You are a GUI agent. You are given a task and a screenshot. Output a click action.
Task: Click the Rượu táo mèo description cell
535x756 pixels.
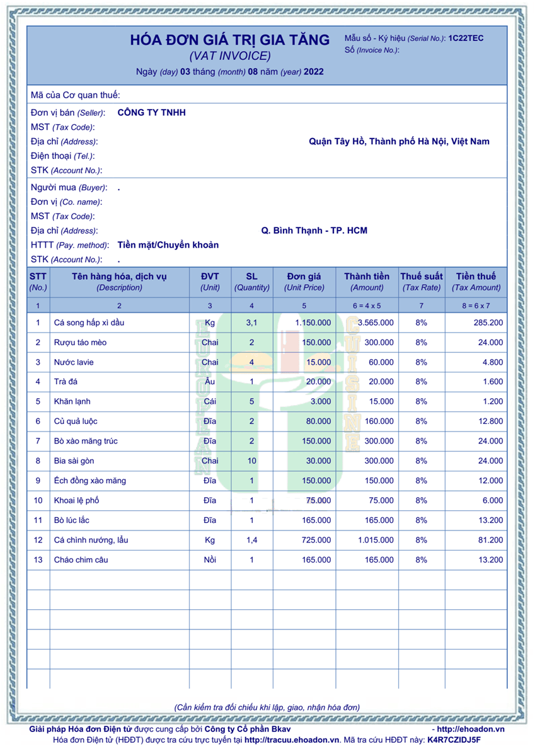tap(81, 343)
